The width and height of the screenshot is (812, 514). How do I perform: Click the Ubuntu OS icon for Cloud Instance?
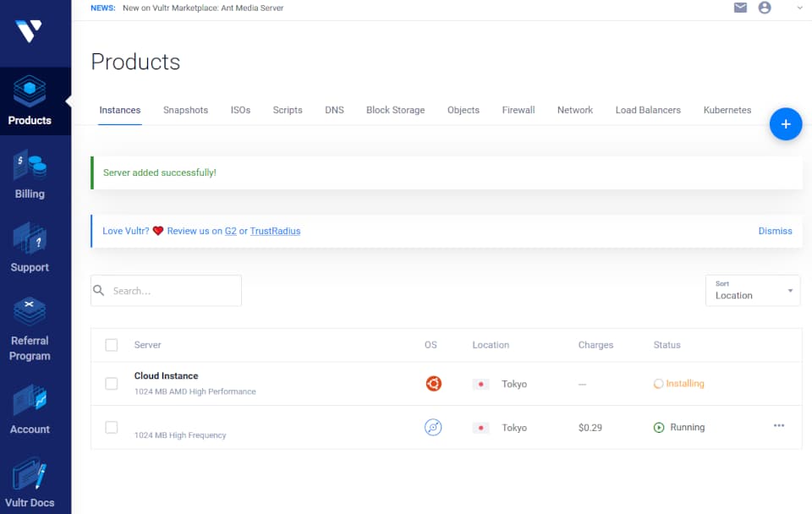433,384
